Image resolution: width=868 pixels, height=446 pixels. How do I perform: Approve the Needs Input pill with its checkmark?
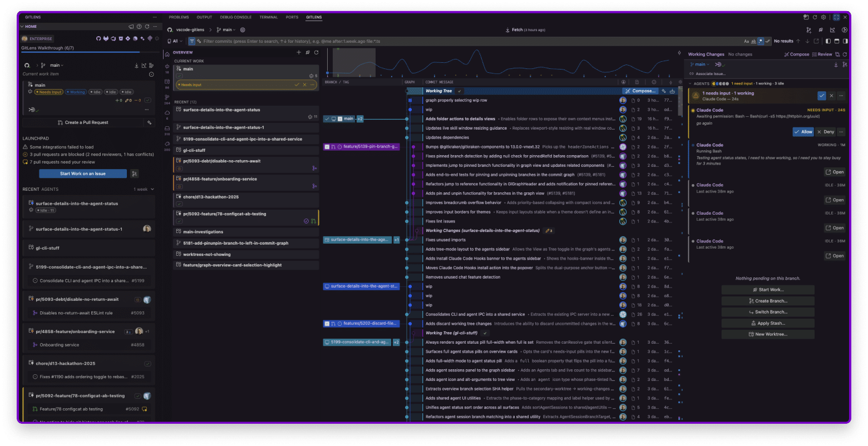click(x=297, y=85)
